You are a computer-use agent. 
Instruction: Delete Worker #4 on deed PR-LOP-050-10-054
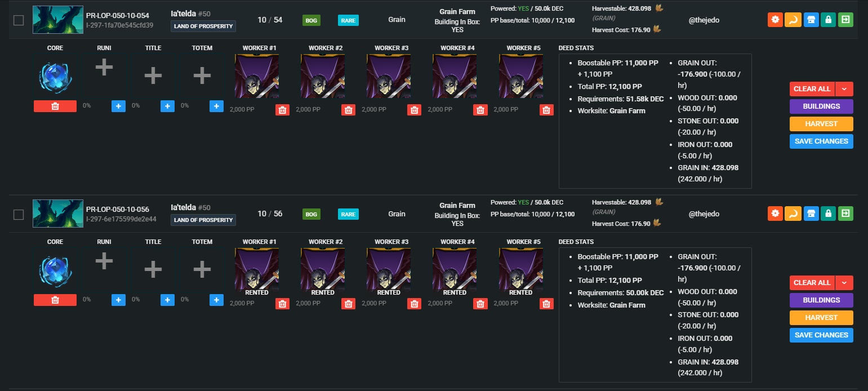point(480,110)
